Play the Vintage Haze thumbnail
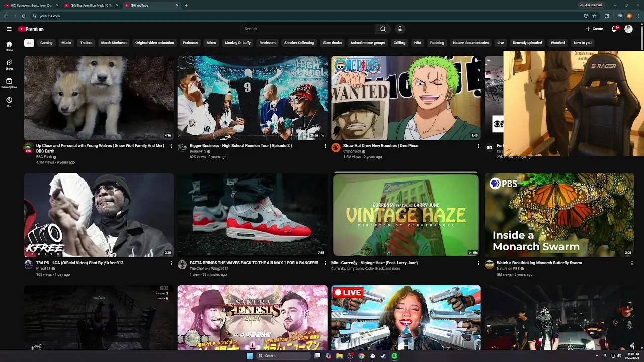The height and width of the screenshot is (362, 644). (x=406, y=215)
